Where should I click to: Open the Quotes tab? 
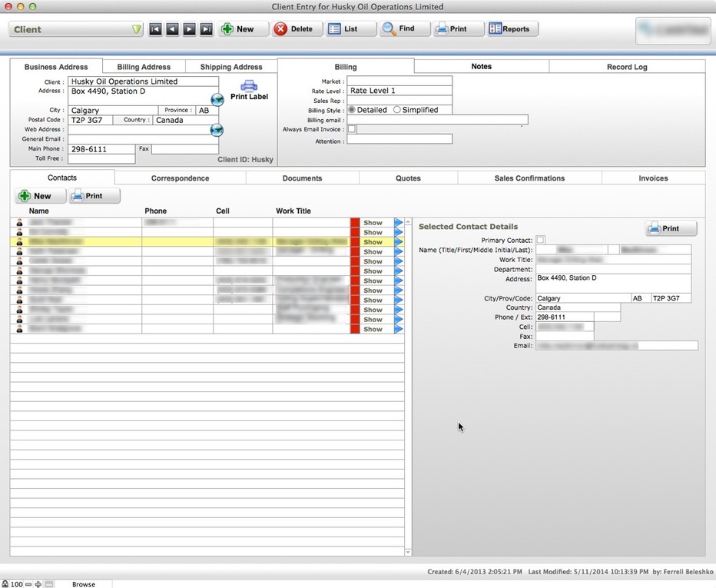click(408, 178)
